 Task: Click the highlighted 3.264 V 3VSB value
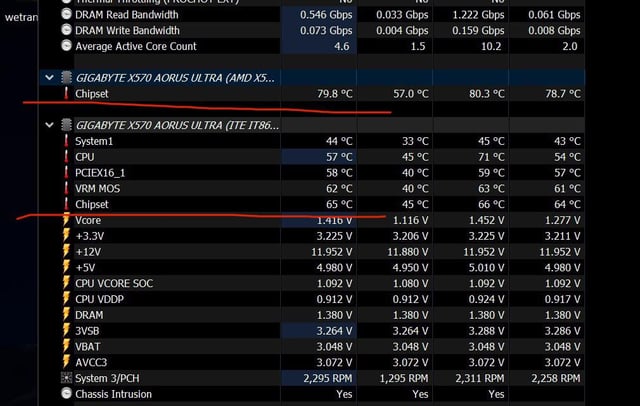click(x=334, y=331)
